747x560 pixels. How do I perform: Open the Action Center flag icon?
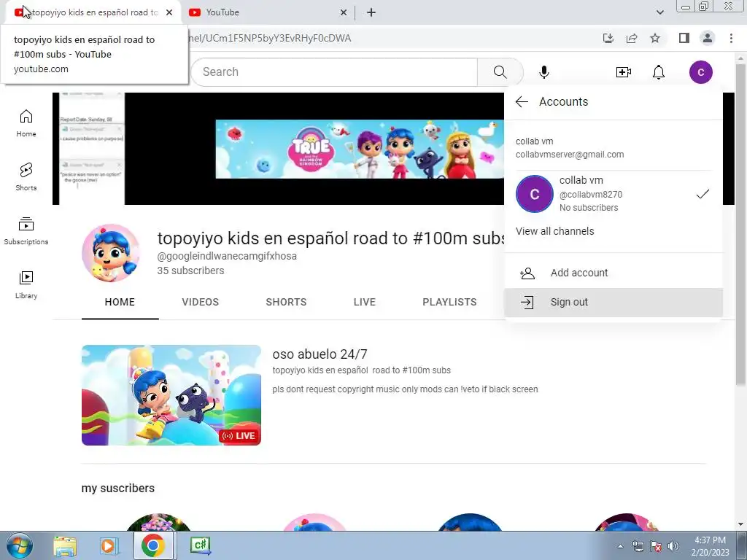(656, 546)
